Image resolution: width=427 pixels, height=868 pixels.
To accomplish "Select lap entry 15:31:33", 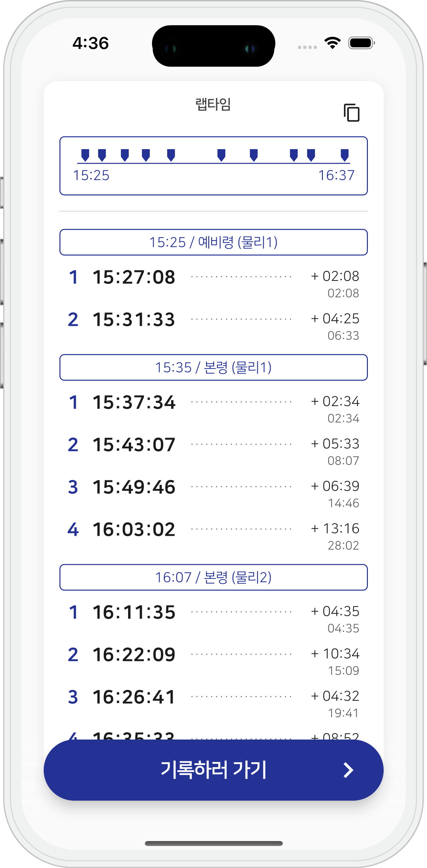I will (134, 319).
